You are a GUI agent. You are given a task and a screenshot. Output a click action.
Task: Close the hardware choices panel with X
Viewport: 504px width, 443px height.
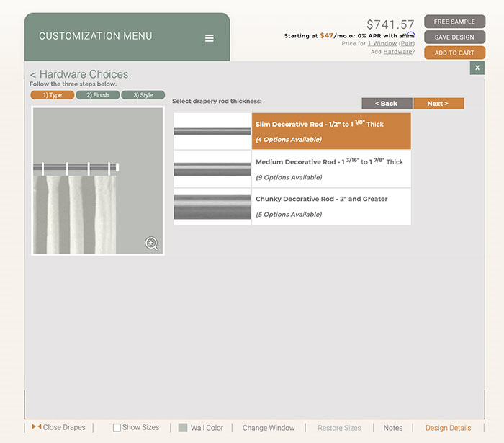coord(477,68)
